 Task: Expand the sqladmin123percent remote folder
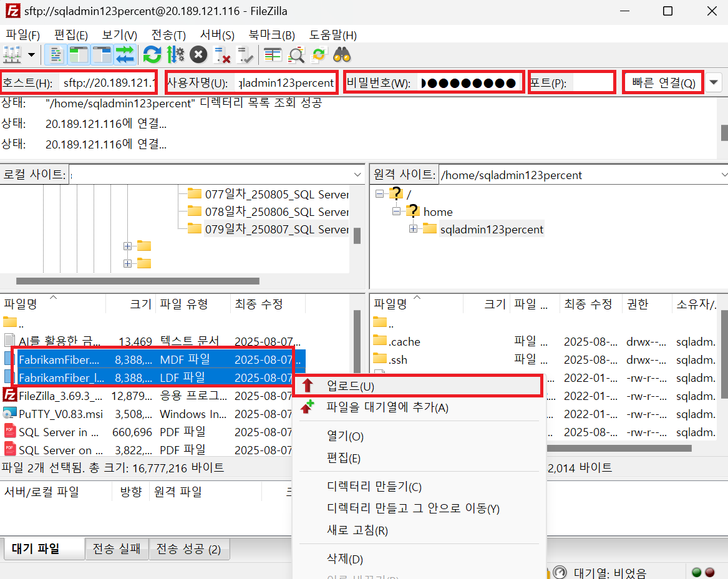(x=413, y=228)
